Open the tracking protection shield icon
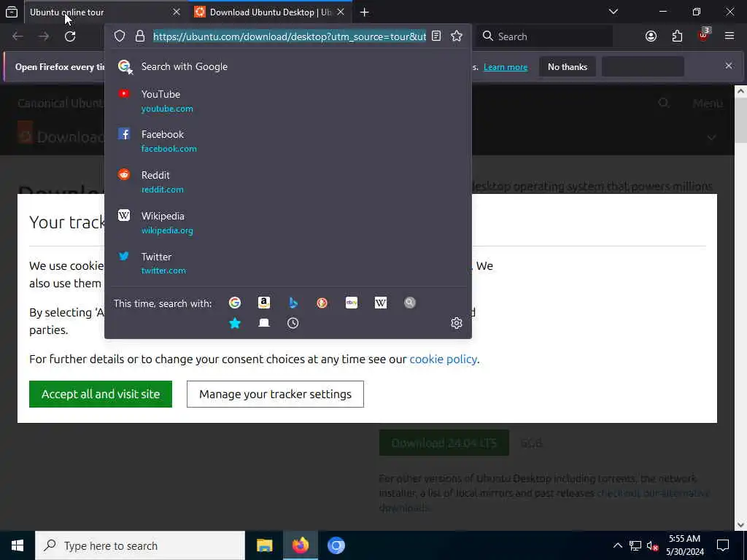Screen dimensions: 747x560 [120, 36]
